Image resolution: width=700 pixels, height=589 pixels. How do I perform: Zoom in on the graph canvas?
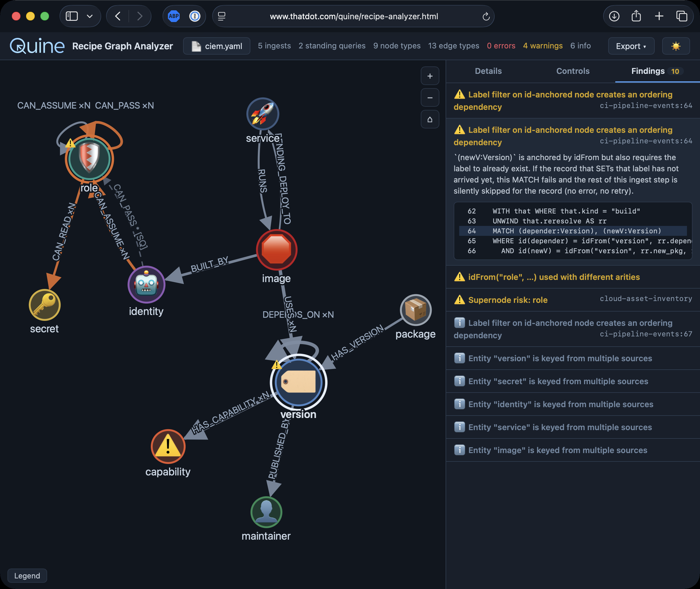tap(430, 76)
